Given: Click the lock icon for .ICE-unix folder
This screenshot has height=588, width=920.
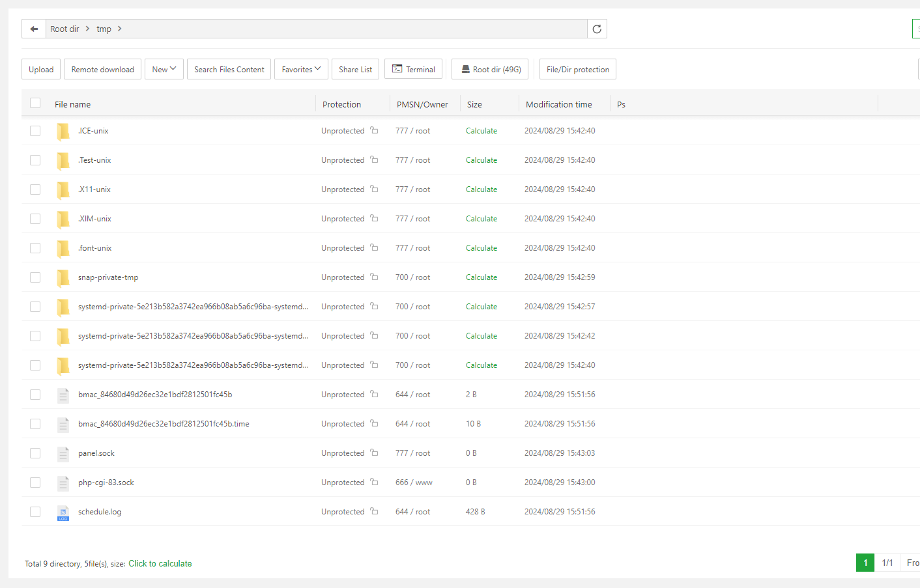Looking at the screenshot, I should [374, 130].
